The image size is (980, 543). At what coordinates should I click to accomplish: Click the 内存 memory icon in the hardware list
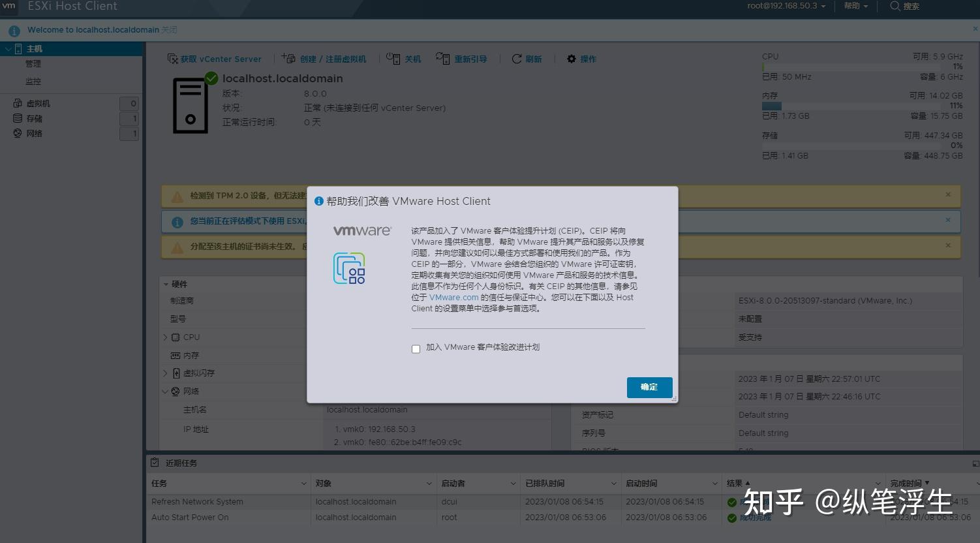click(176, 356)
